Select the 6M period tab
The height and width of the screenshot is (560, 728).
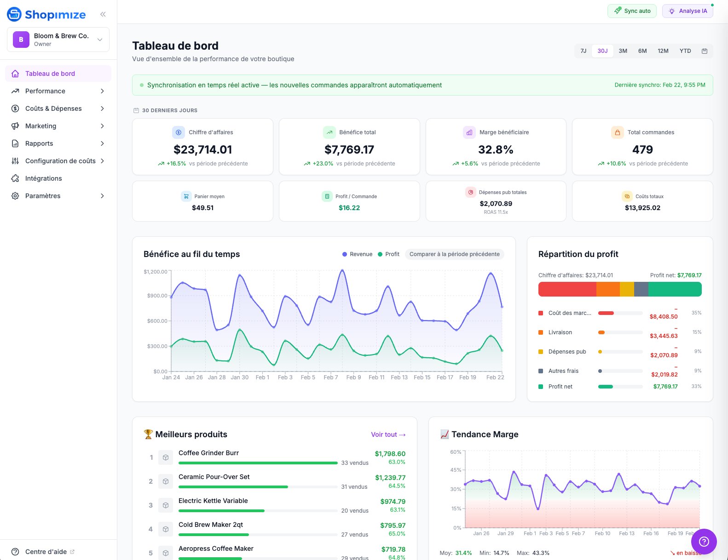(642, 51)
